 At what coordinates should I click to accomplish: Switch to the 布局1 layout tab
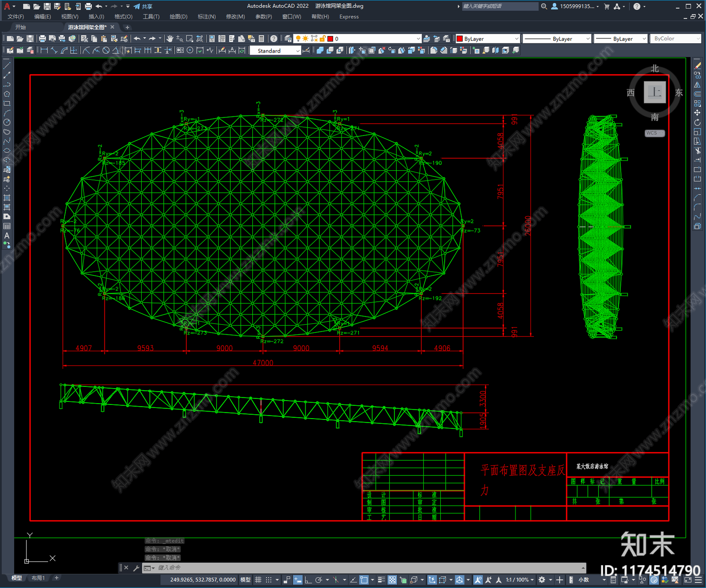(38, 578)
